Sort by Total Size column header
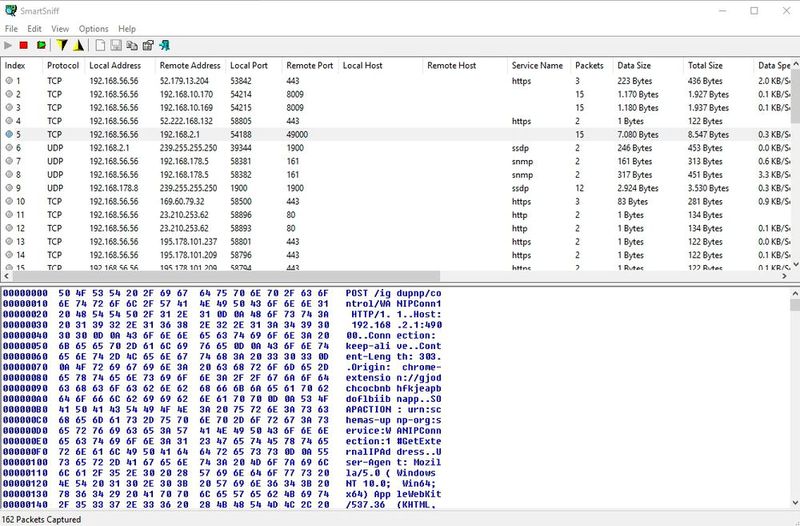Screen dimensions: 800x526 705,65
